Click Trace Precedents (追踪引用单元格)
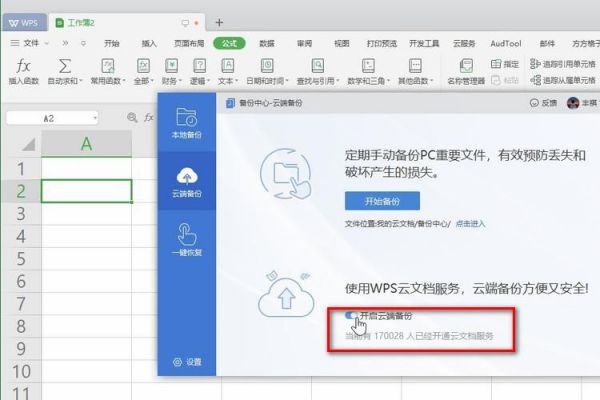This screenshot has height=400, width=600. pos(563,64)
